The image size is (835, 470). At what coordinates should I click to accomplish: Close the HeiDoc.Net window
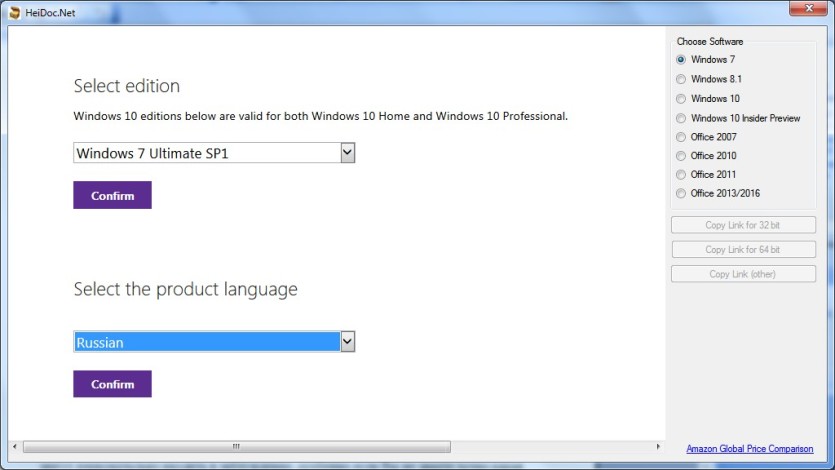(808, 9)
